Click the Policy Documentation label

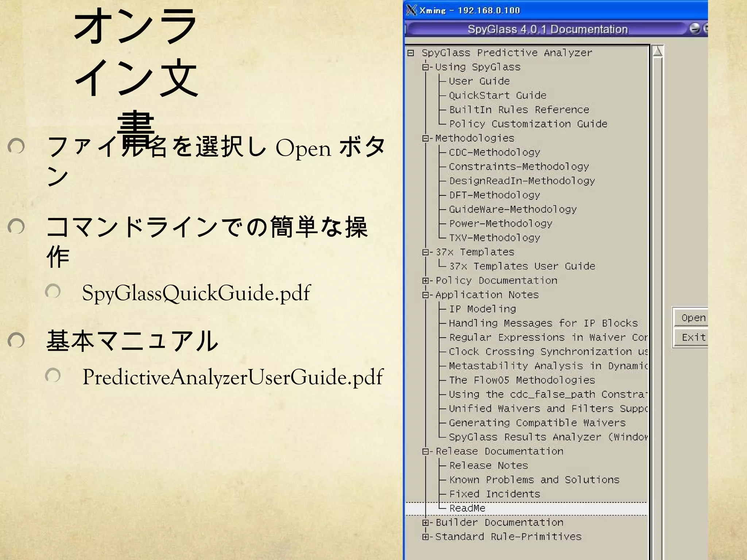(496, 280)
